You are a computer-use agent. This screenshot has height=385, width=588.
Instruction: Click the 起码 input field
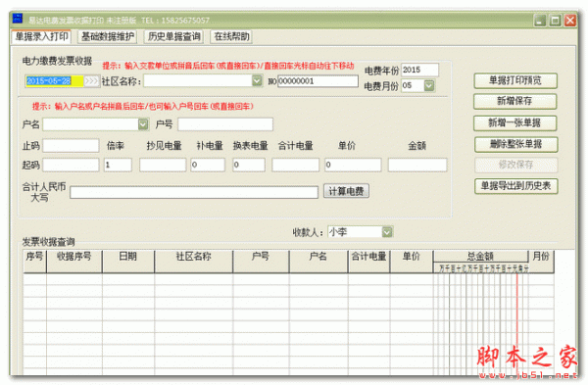coord(71,165)
